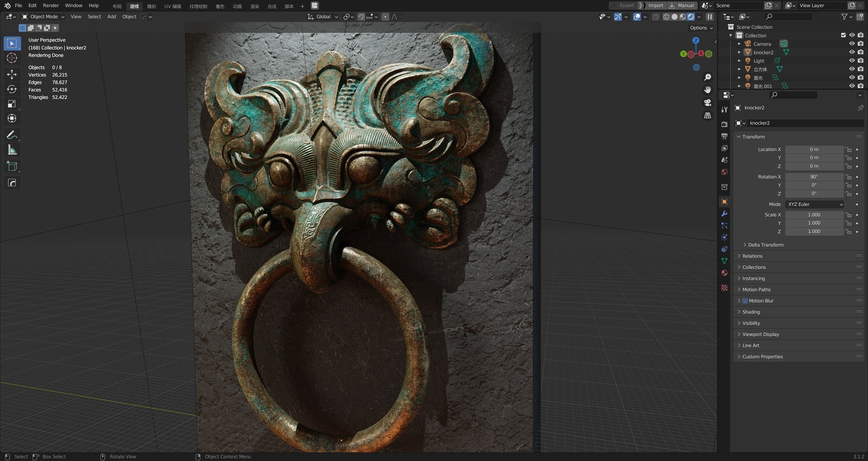Screen dimensions: 868x461
Task: Select the Move tool
Action: click(12, 74)
